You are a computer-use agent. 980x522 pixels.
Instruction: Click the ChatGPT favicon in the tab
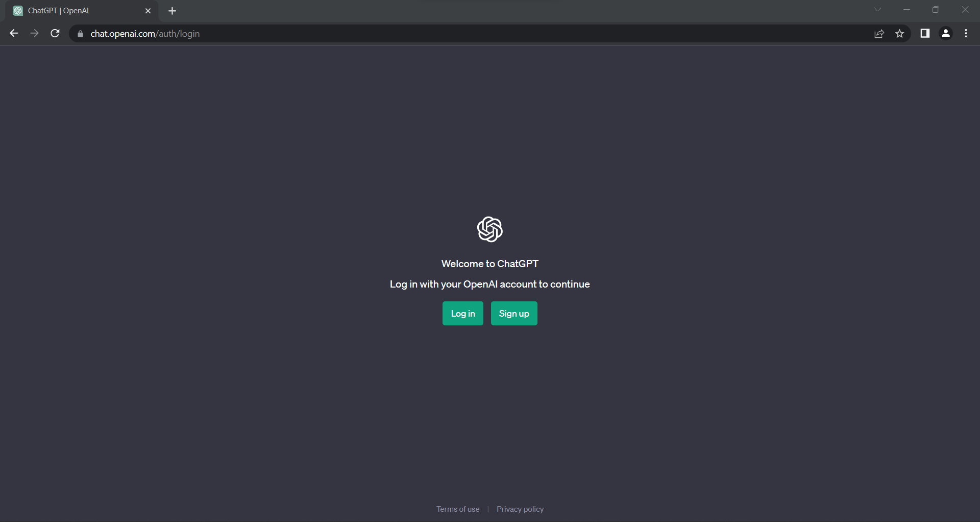[x=18, y=11]
